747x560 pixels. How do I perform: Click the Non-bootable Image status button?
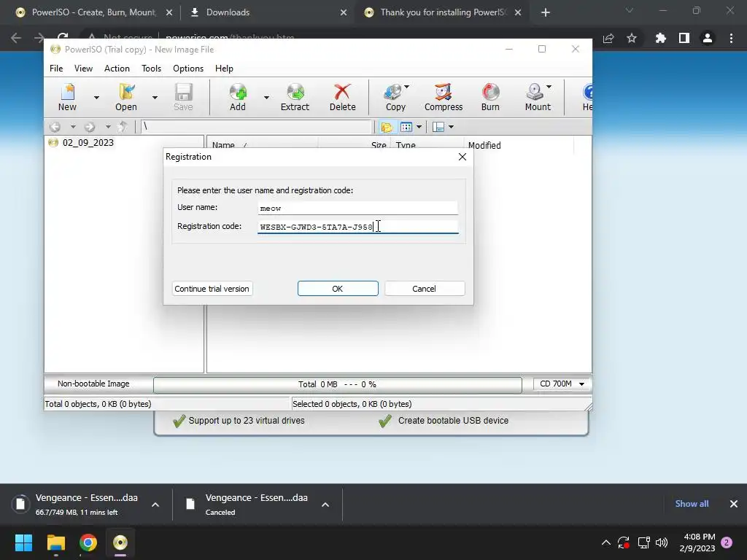[x=93, y=384]
